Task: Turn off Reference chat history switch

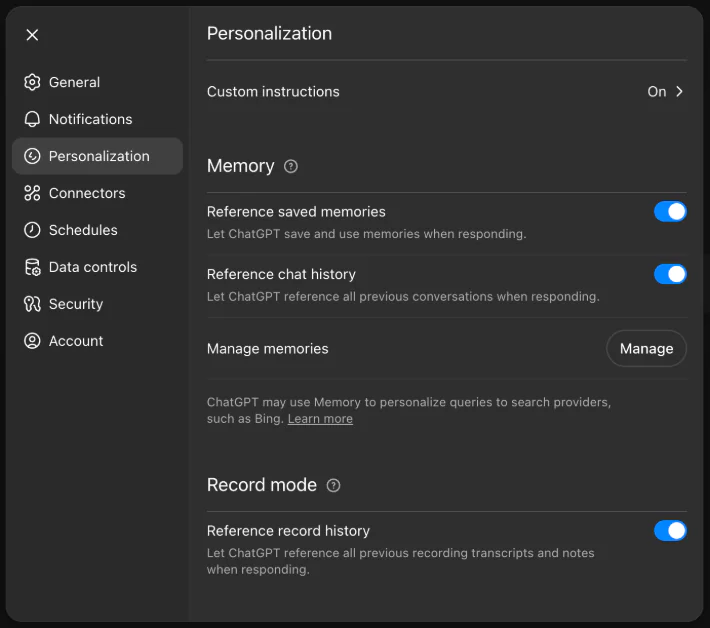Action: pyautogui.click(x=670, y=274)
